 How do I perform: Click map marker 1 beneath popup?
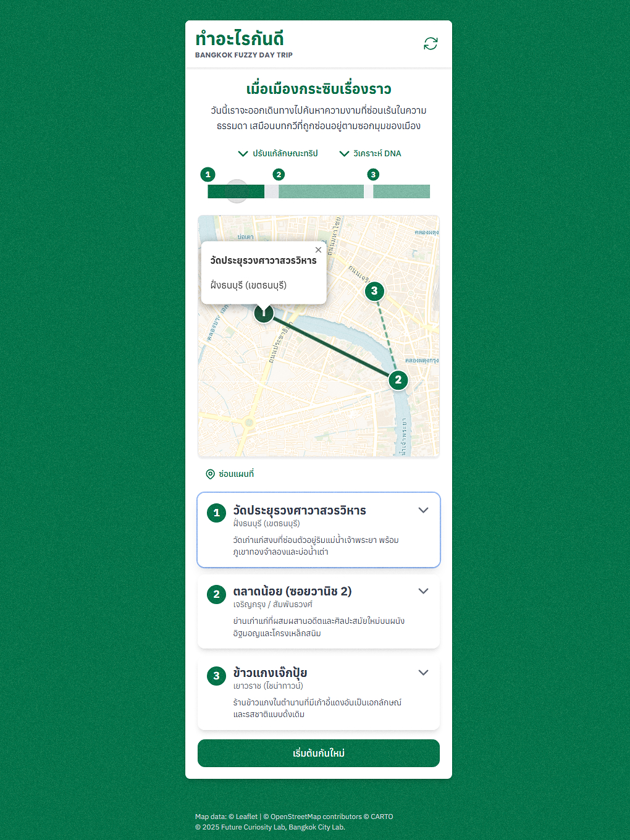[x=264, y=313]
